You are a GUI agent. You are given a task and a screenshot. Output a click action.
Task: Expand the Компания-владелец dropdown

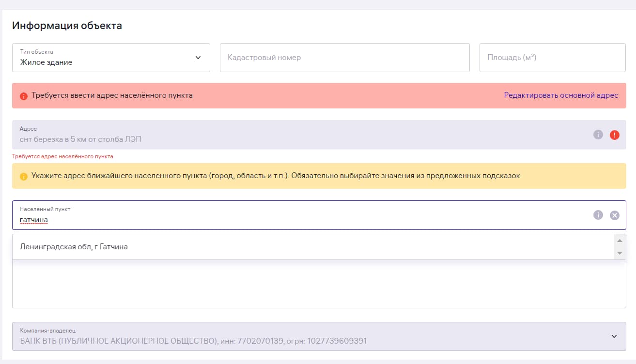pos(319,336)
